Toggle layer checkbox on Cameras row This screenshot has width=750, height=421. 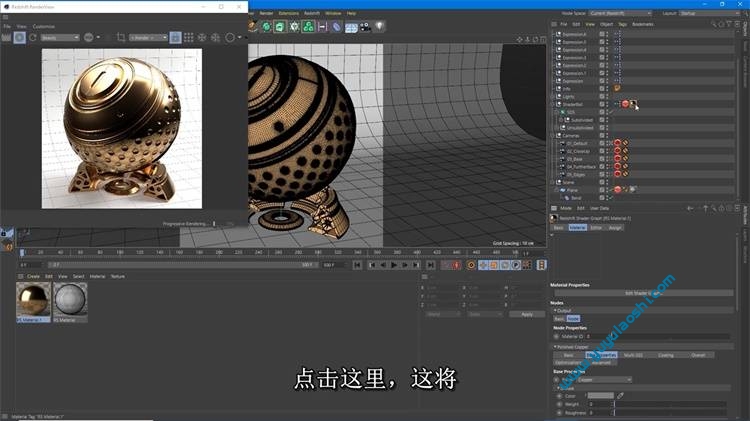[602, 136]
